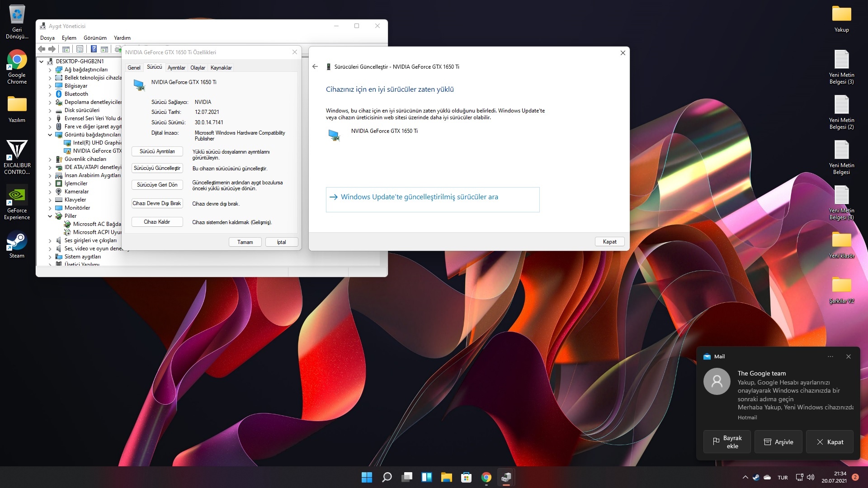This screenshot has width=868, height=488.
Task: Click Arşivle on the Mail notification
Action: coord(778,442)
